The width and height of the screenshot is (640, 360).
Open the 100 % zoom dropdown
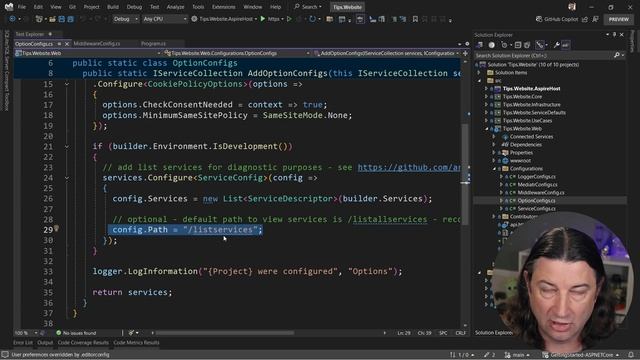point(25,333)
